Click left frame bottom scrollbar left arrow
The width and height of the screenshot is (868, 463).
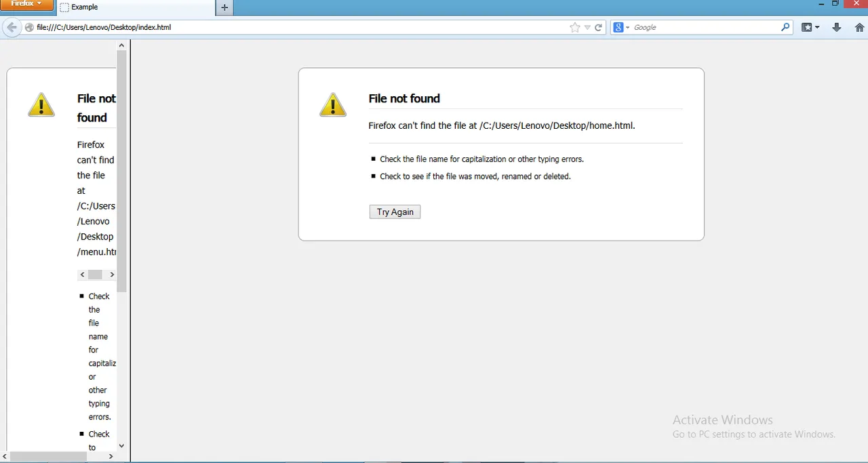pos(5,457)
